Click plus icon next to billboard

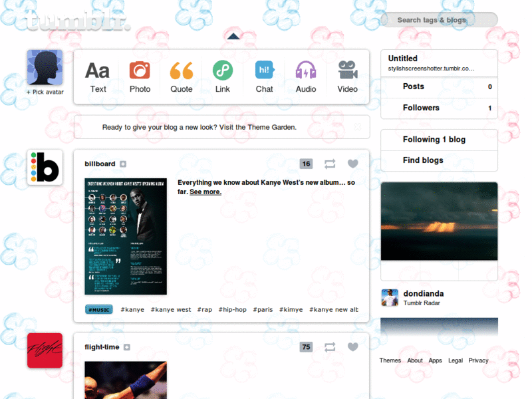[x=123, y=164]
